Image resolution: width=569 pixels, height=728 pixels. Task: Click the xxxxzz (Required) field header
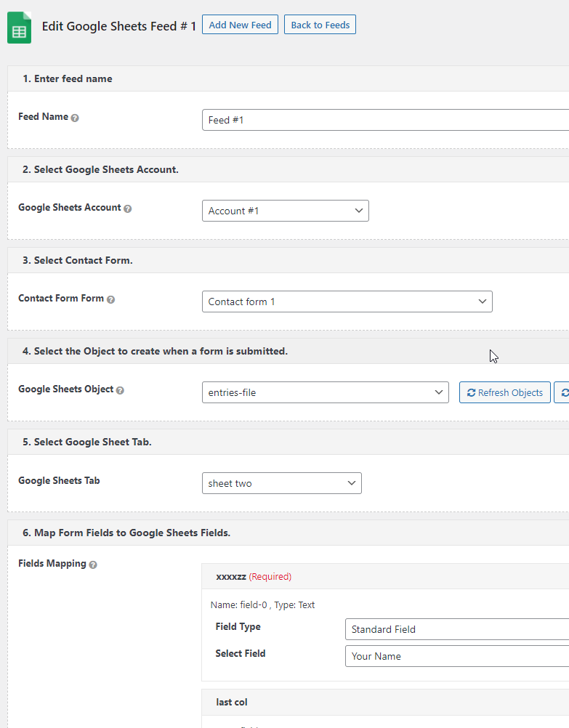(385, 576)
